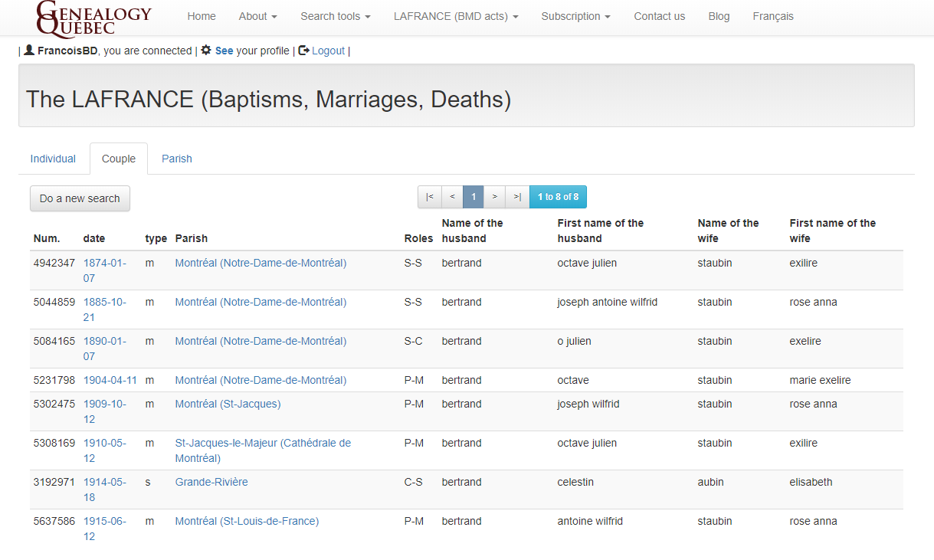Open St-Jacques-le-Majeur cathedral parish link
This screenshot has height=560, width=934.
[x=263, y=450]
